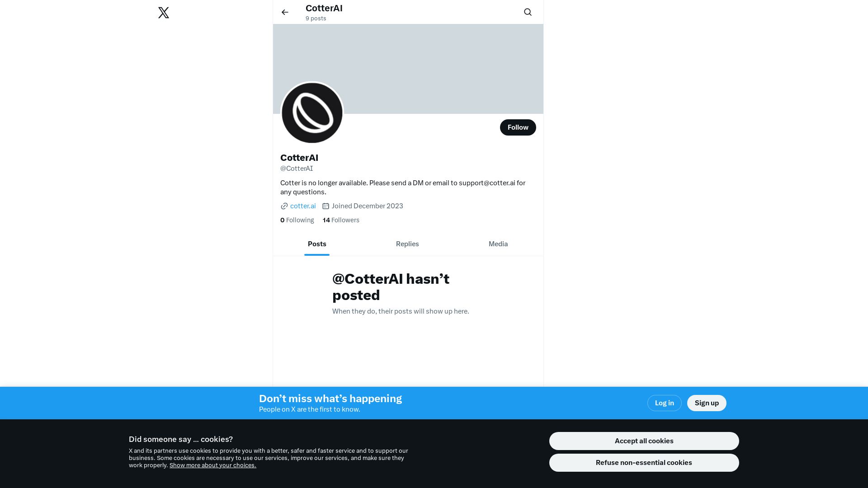The width and height of the screenshot is (868, 488).
Task: Select the Posts tab
Action: click(x=317, y=244)
